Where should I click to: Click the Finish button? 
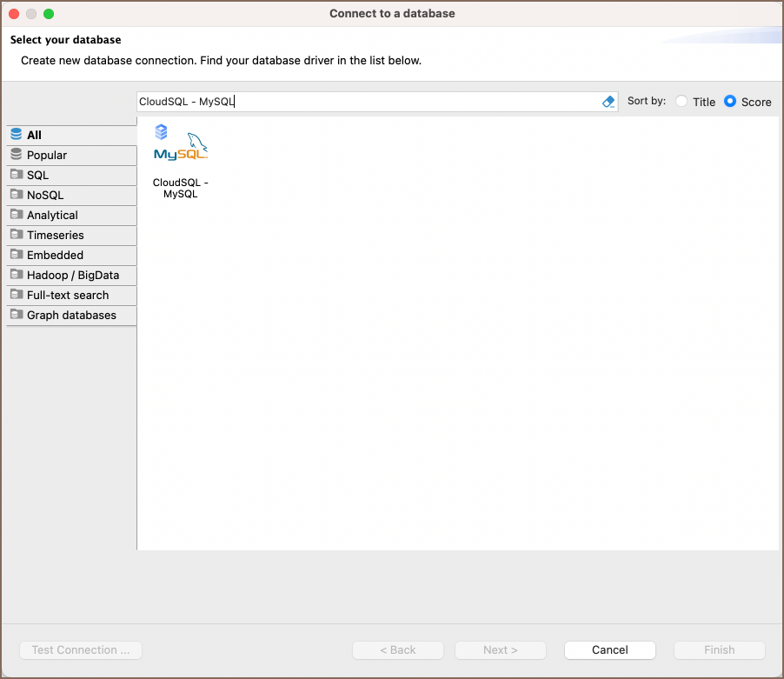tap(719, 649)
